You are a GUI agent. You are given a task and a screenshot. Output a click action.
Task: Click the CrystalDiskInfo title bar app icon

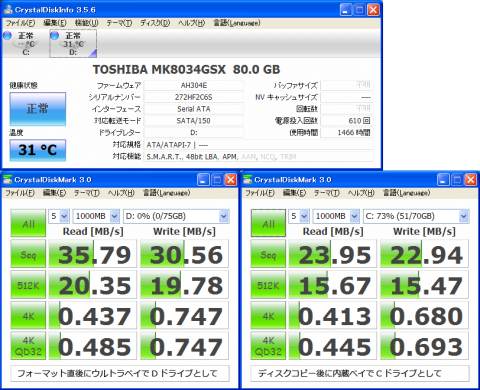pyautogui.click(x=8, y=9)
